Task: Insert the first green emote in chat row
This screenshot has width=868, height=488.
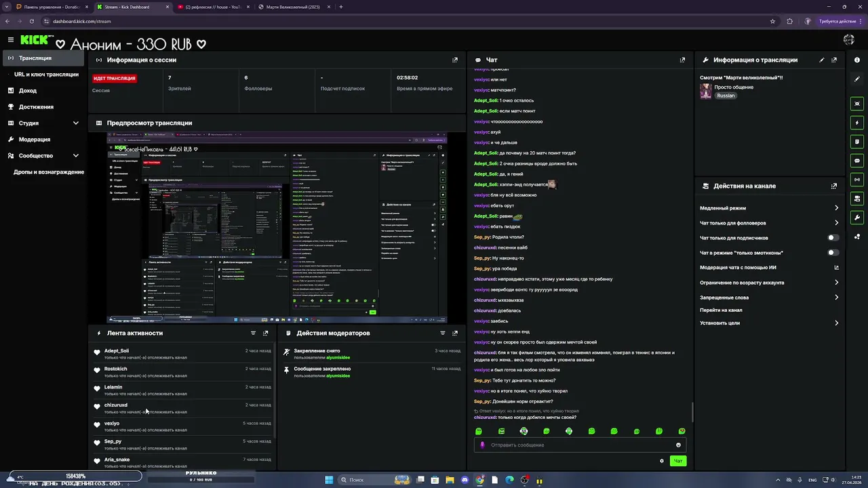Action: click(x=479, y=431)
